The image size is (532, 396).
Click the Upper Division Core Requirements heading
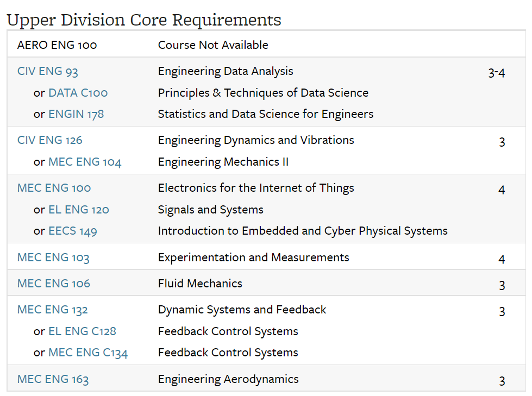pos(144,20)
